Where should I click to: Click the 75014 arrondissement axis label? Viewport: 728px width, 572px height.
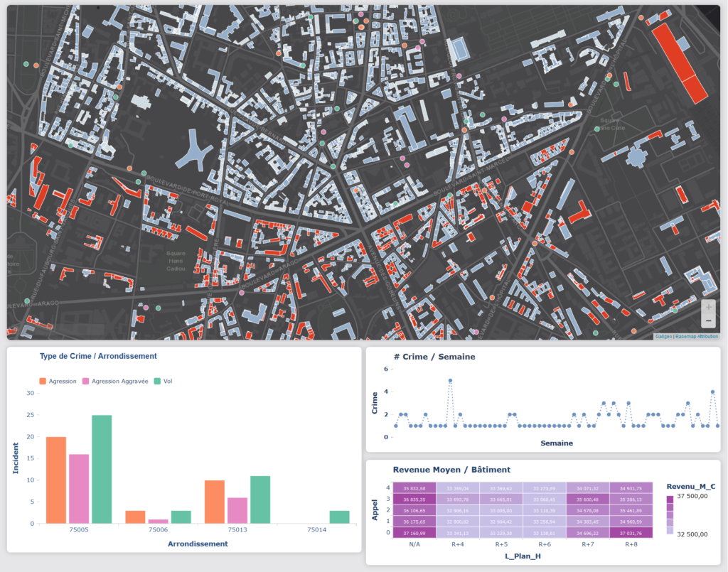coord(316,530)
